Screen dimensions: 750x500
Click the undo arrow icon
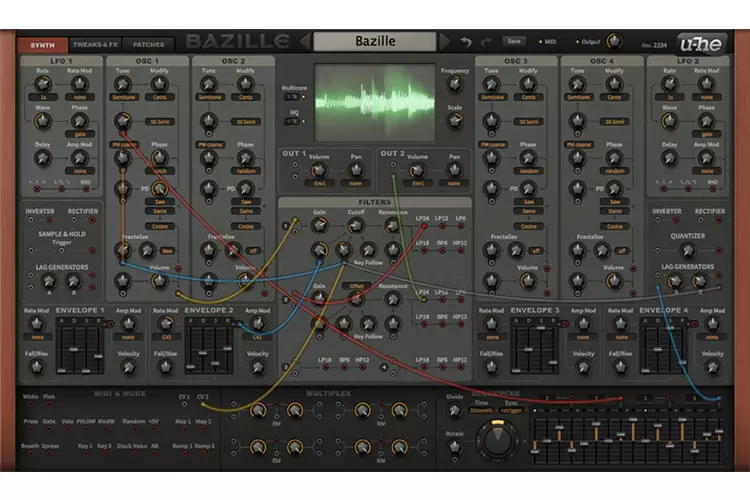tap(466, 42)
